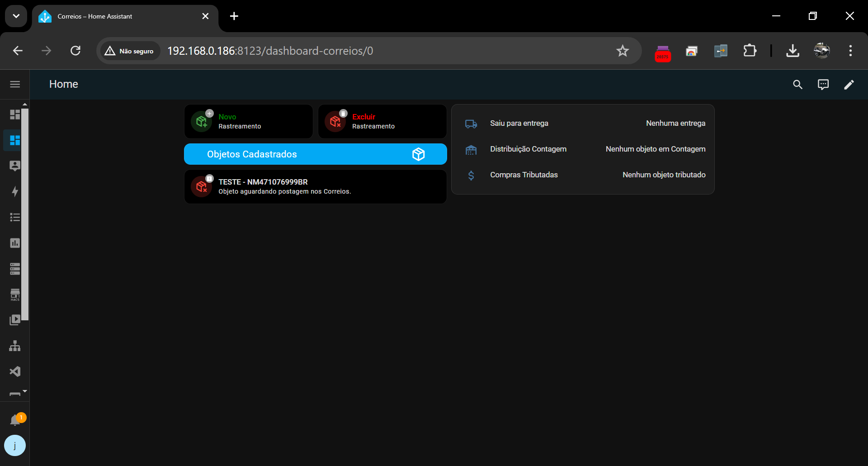Select the Saiu para entrega row label
This screenshot has width=868, height=466.
(519, 123)
